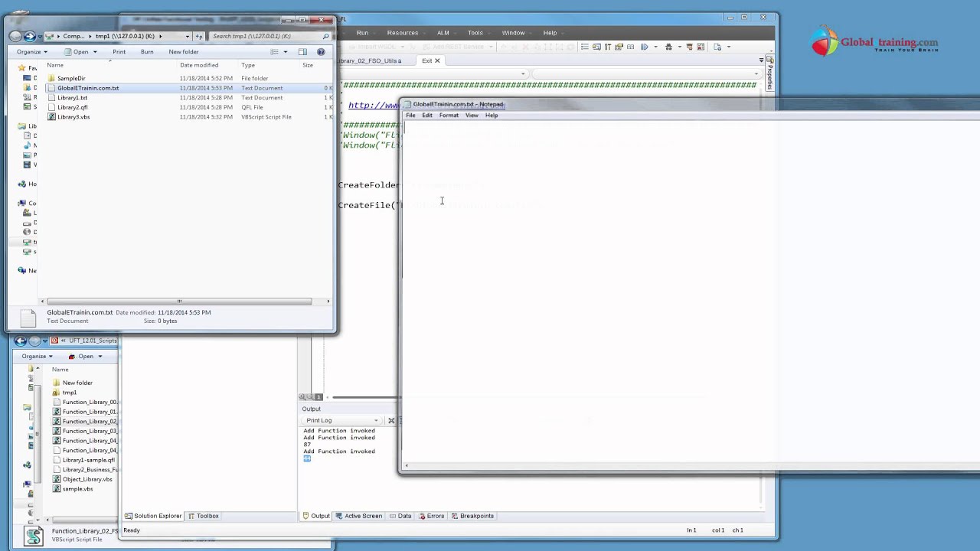Viewport: 980px width, 551px height.
Task: Switch to Solution Explorer tab
Action: [x=153, y=516]
